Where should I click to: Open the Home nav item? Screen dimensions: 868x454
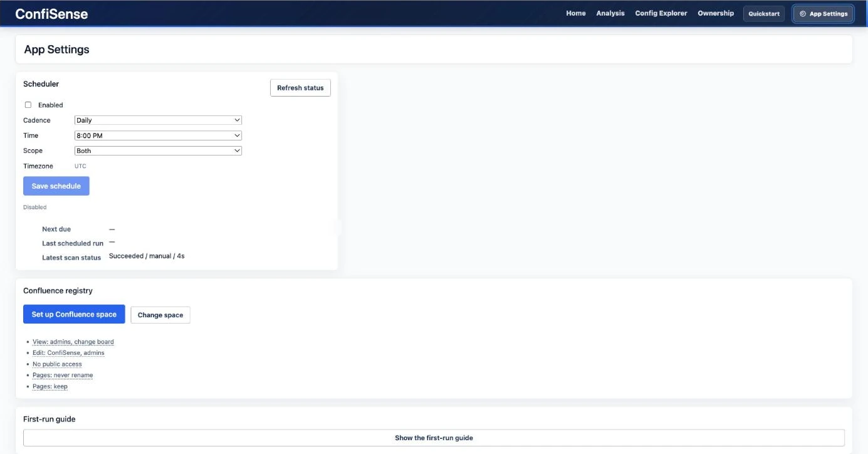(x=576, y=13)
